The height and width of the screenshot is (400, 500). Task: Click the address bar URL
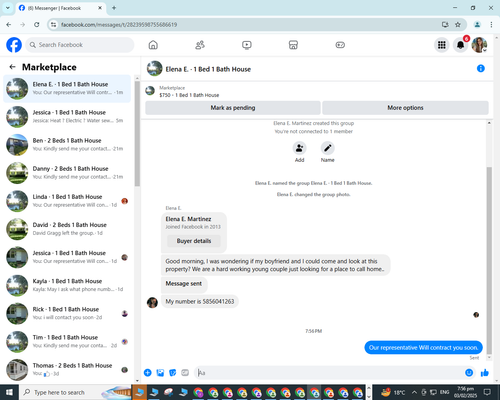point(119,25)
